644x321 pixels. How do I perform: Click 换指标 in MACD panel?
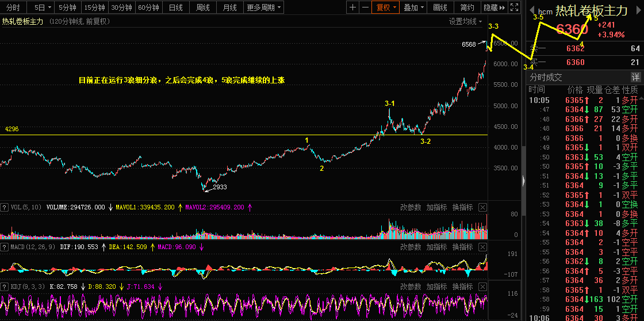(462, 247)
